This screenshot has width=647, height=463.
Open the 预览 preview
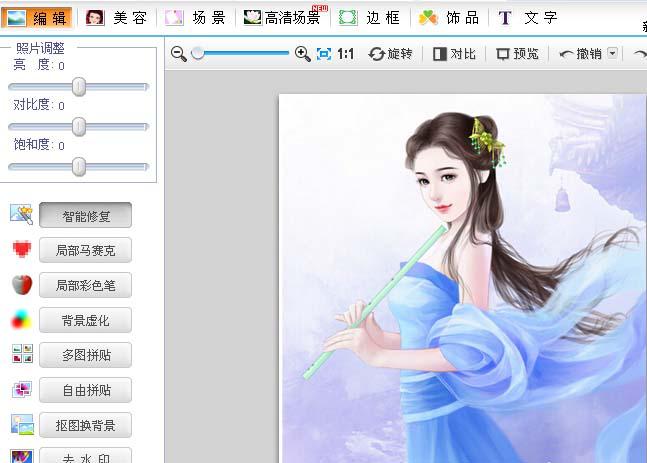click(517, 54)
